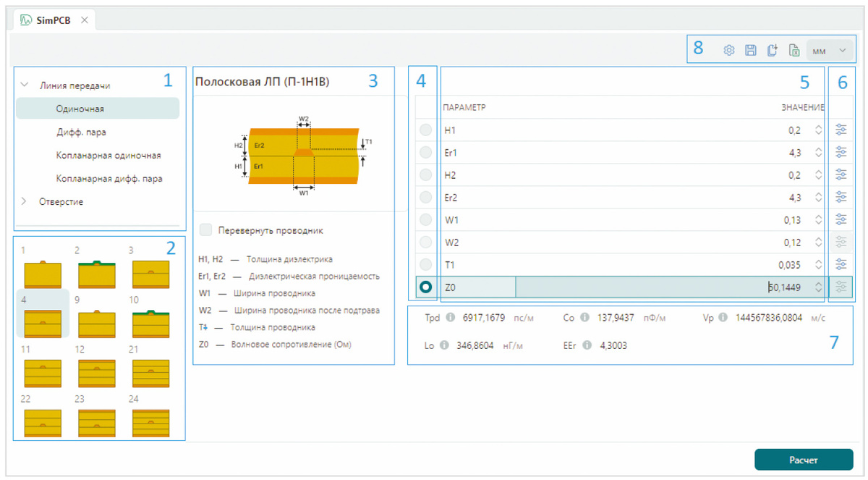The width and height of the screenshot is (868, 480).
Task: Open range settings icon for H2
Action: pyautogui.click(x=841, y=174)
